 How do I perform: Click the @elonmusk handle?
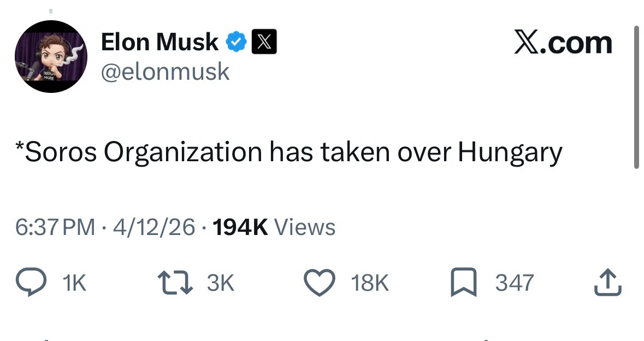point(166,72)
